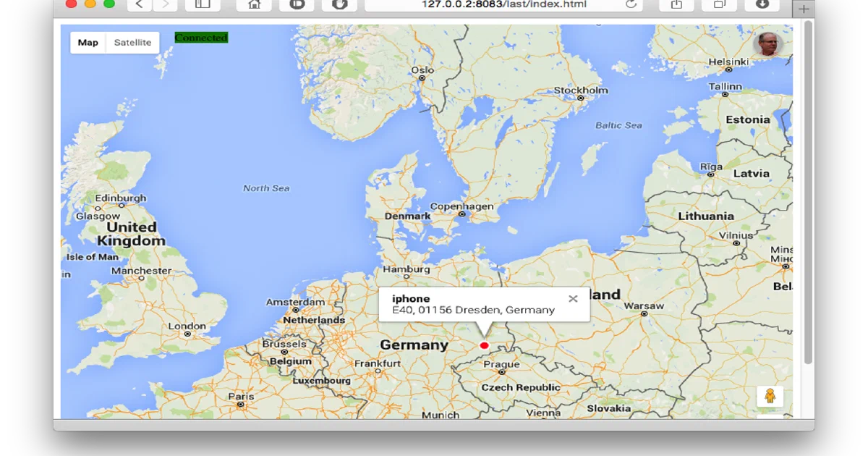
Task: Click the Dresden address in the info window
Action: point(473,310)
